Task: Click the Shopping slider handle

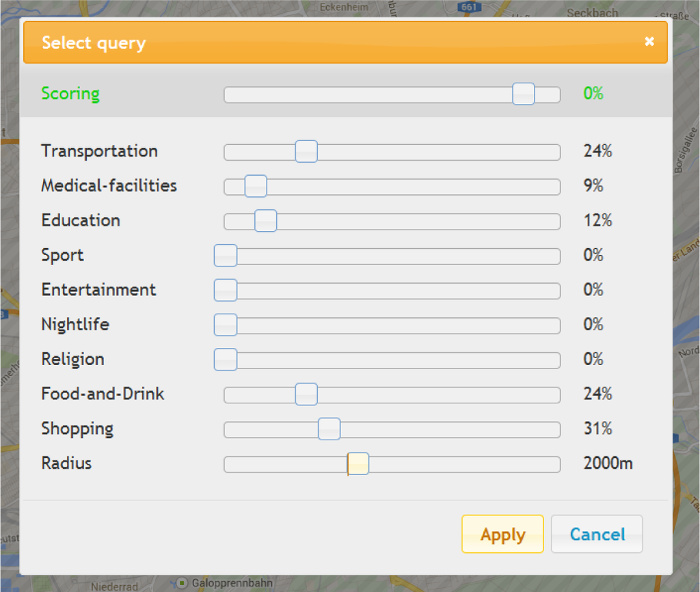Action: [x=329, y=429]
